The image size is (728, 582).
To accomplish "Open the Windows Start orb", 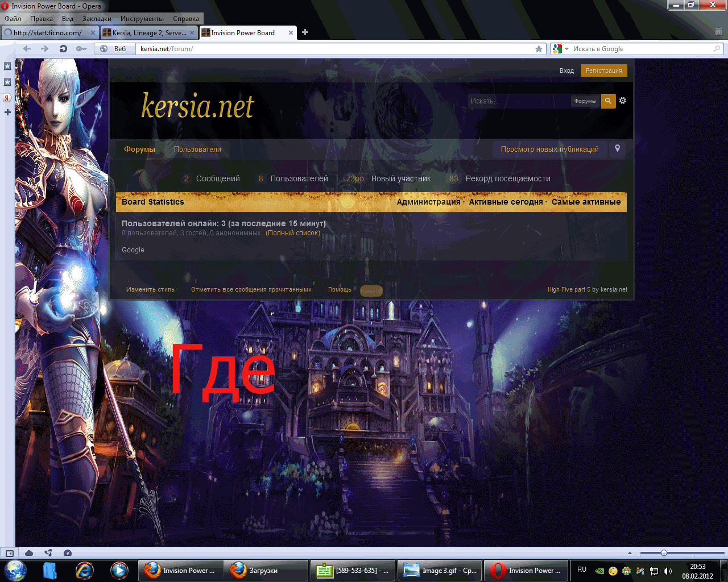I will pyautogui.click(x=15, y=570).
